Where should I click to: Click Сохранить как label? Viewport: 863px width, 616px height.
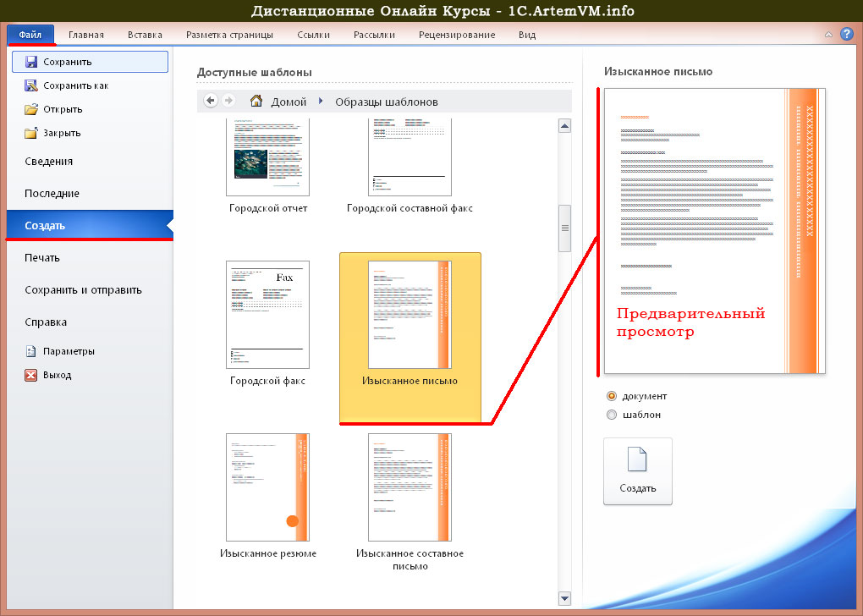click(x=76, y=85)
